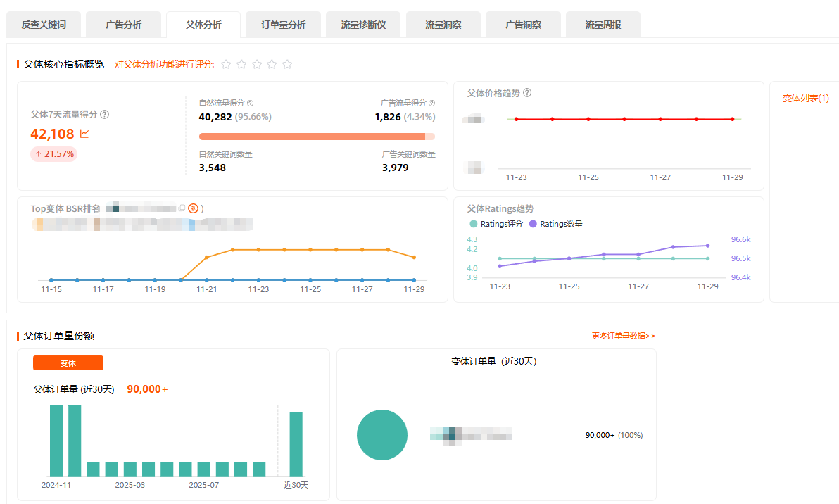Toggle the Ratings数量 legend series
This screenshot has height=504, width=839.
(556, 224)
